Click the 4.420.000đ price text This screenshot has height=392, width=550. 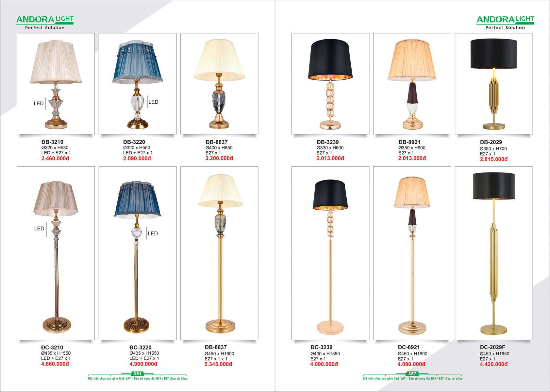pyautogui.click(x=494, y=364)
